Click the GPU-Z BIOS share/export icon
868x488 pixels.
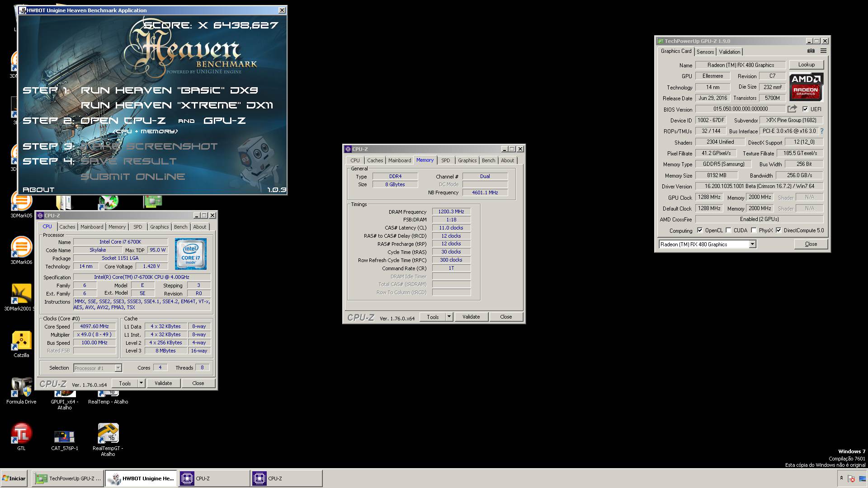coord(792,109)
